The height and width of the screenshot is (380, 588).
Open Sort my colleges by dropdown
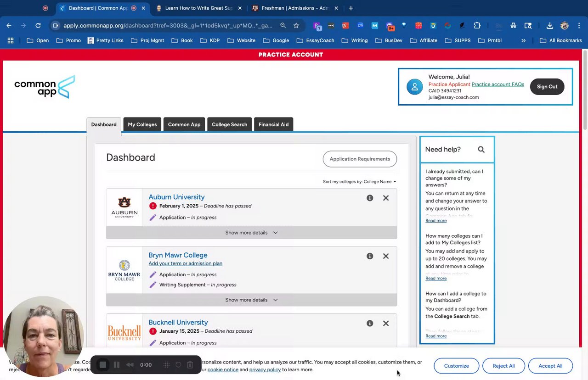click(x=360, y=182)
